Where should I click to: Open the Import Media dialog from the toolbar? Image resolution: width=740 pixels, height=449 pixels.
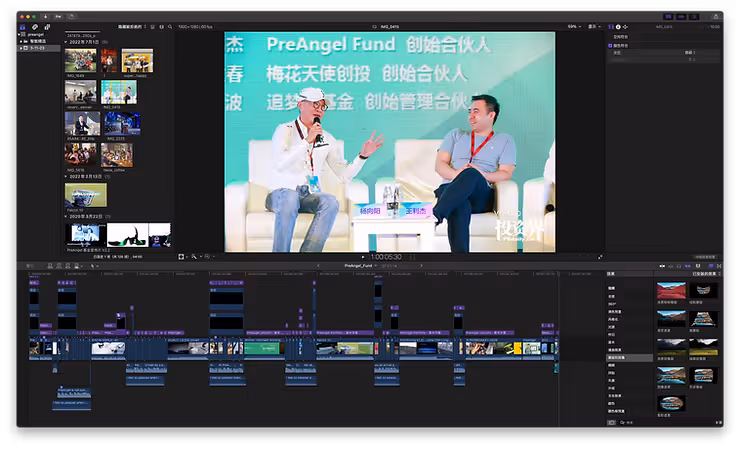point(46,17)
